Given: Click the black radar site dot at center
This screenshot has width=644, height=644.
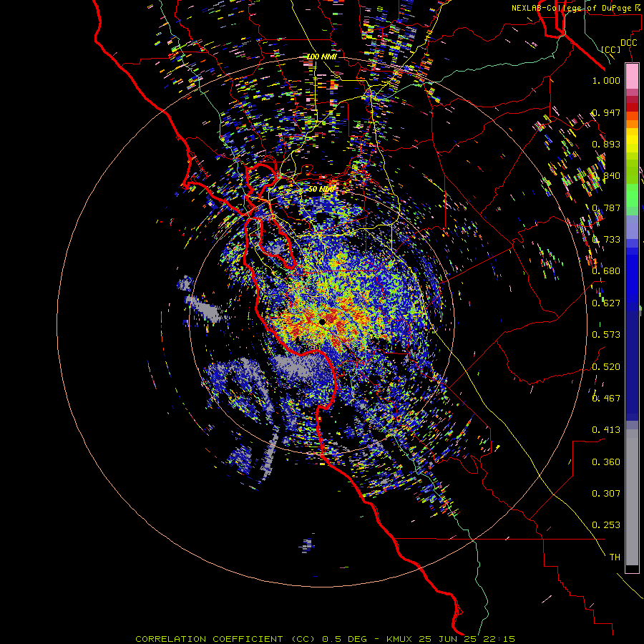Looking at the screenshot, I should 323,321.
